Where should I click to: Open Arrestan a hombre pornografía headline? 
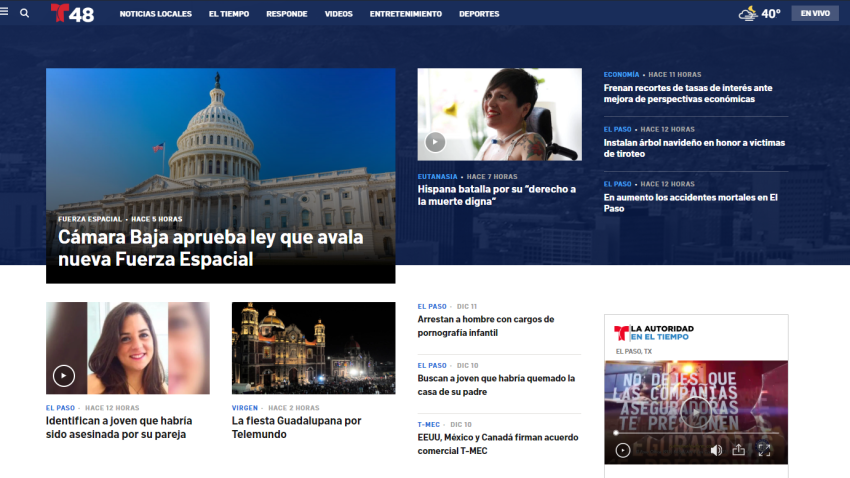(486, 326)
